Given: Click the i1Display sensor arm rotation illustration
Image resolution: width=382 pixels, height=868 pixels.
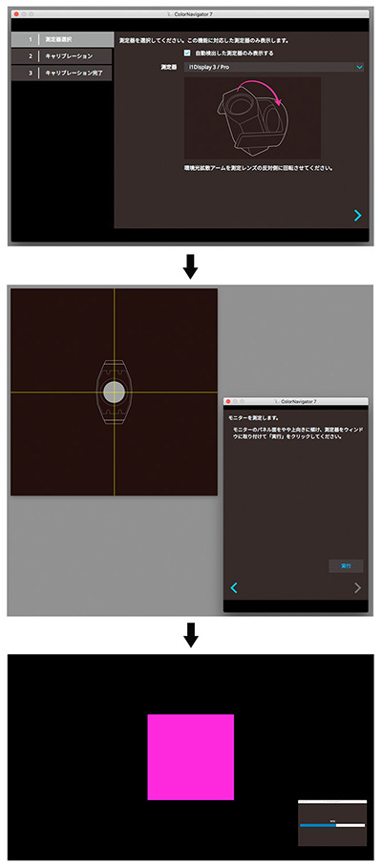Looking at the screenshot, I should click(x=252, y=117).
